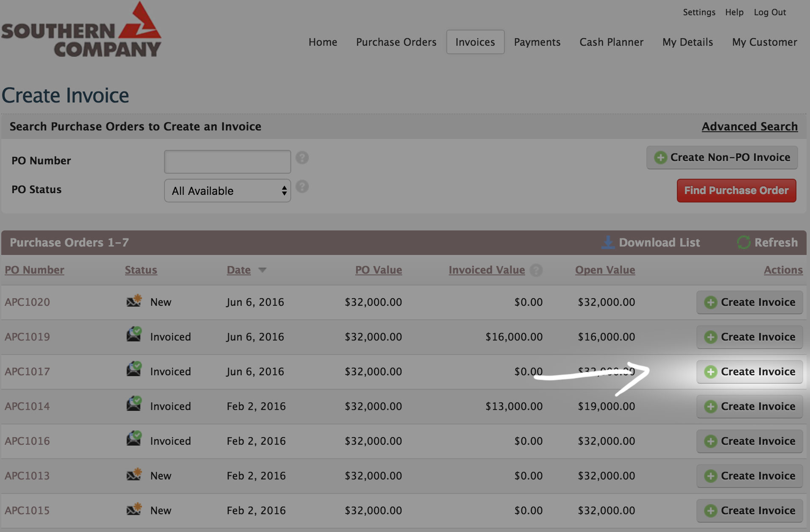Image resolution: width=810 pixels, height=532 pixels.
Task: Open purchase order APC1016
Action: click(x=27, y=441)
